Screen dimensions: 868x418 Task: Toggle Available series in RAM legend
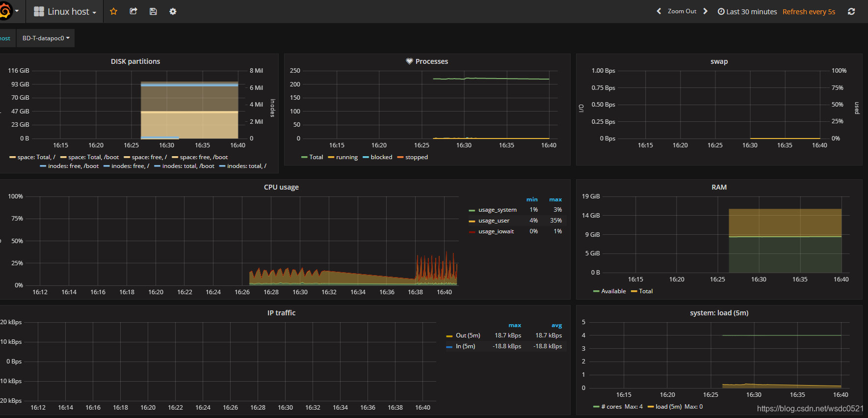point(613,291)
